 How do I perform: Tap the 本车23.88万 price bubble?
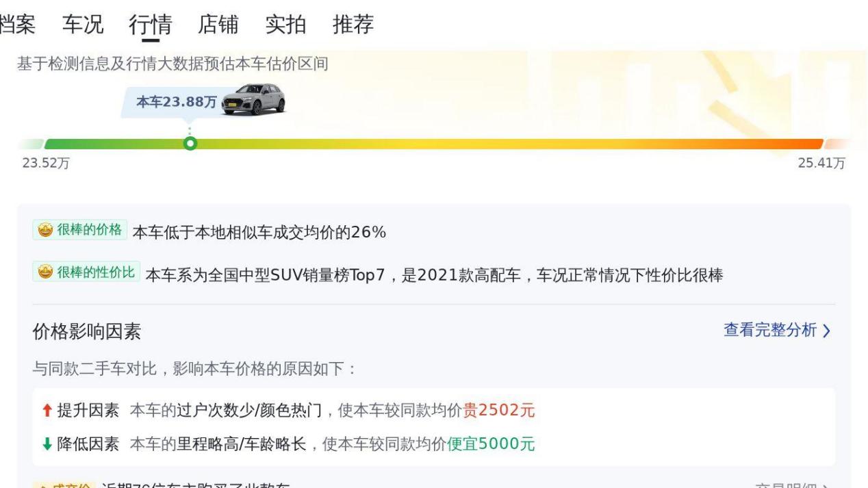click(x=176, y=103)
